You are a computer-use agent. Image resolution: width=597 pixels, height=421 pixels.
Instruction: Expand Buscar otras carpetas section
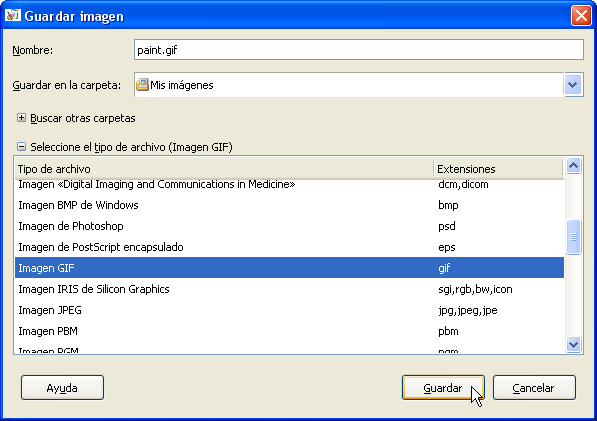click(21, 118)
